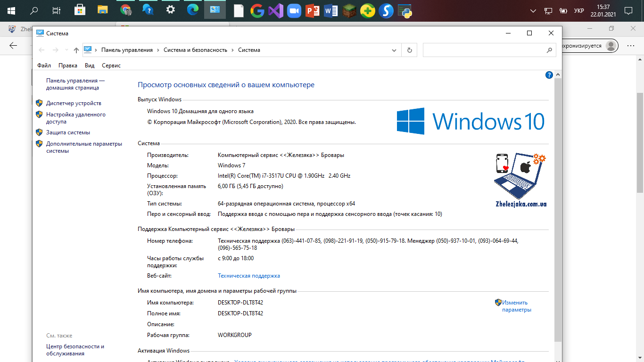Open taskbar search magnifier
The height and width of the screenshot is (362, 644).
(34, 10)
